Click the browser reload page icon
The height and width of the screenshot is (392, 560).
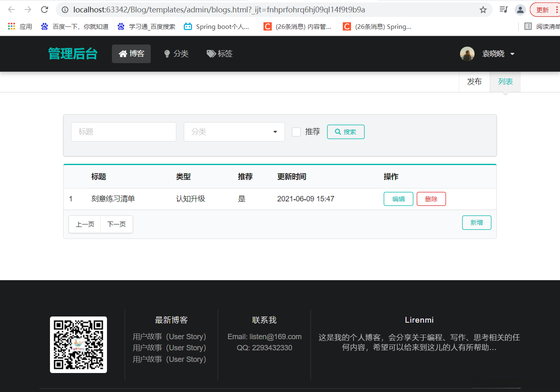44,10
